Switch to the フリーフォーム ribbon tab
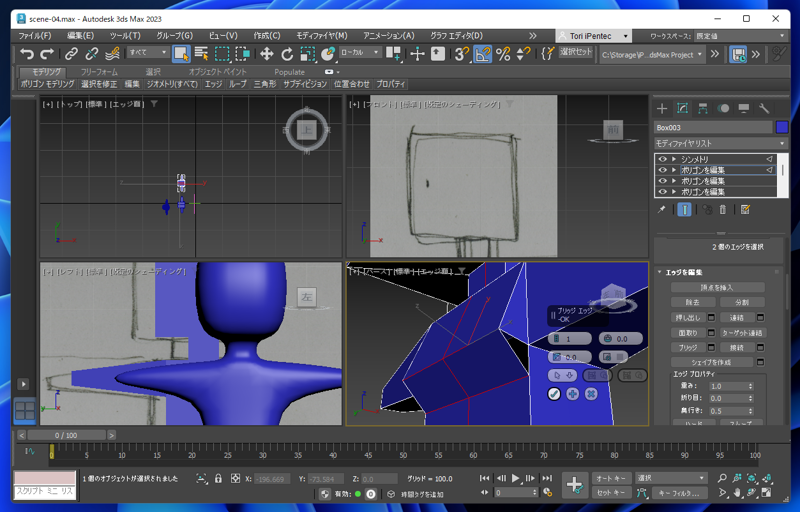 click(x=99, y=72)
